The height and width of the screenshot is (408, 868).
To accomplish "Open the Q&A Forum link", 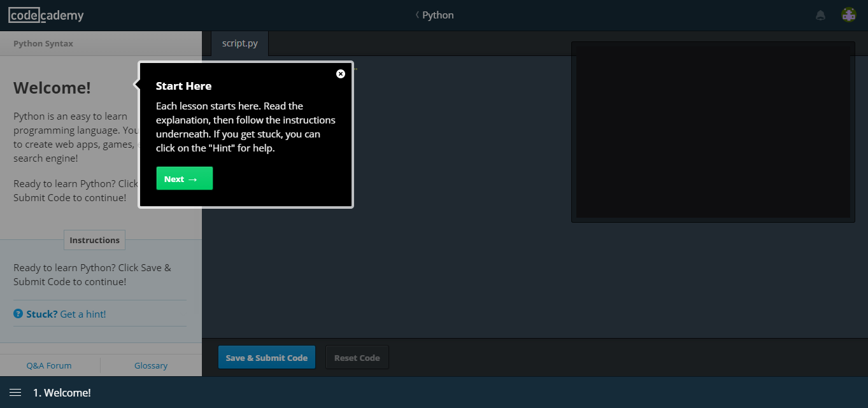I will point(49,365).
